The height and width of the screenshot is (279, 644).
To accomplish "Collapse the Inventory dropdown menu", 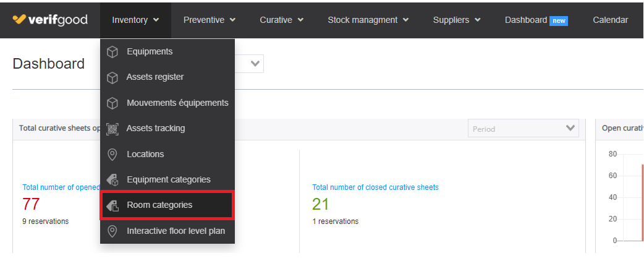I will pyautogui.click(x=135, y=20).
